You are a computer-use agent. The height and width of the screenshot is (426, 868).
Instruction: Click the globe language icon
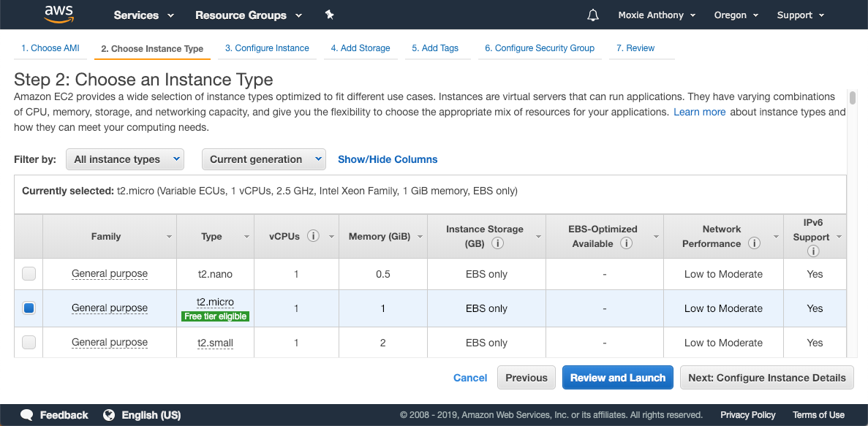(109, 415)
